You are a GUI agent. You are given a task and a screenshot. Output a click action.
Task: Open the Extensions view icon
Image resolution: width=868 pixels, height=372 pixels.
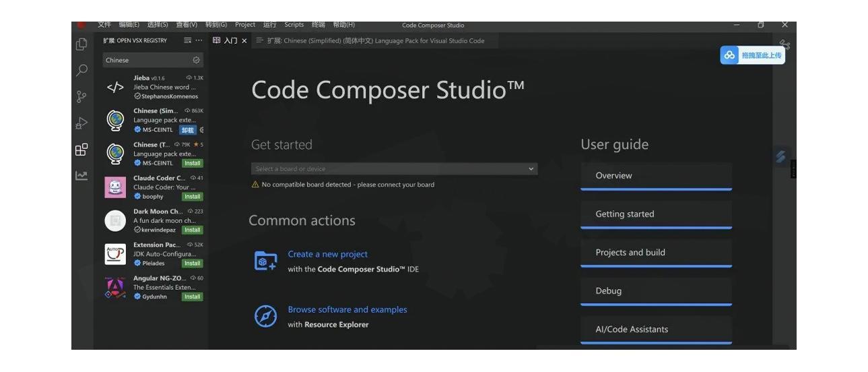pyautogui.click(x=81, y=150)
